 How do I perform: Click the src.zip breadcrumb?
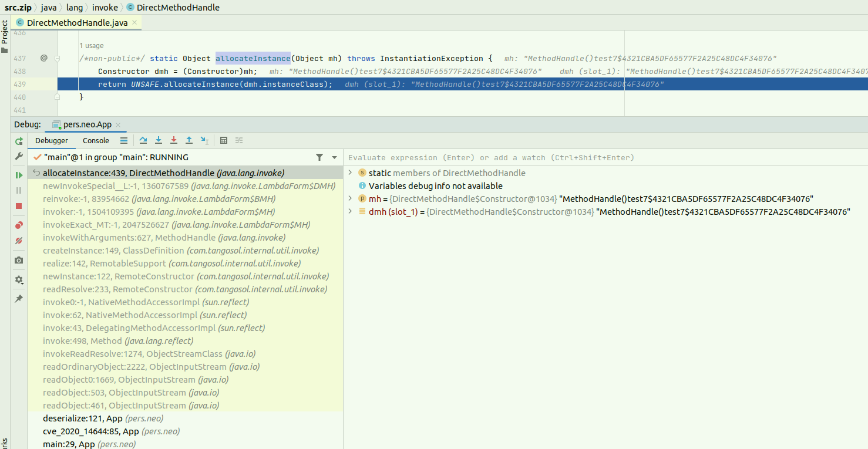click(x=18, y=8)
